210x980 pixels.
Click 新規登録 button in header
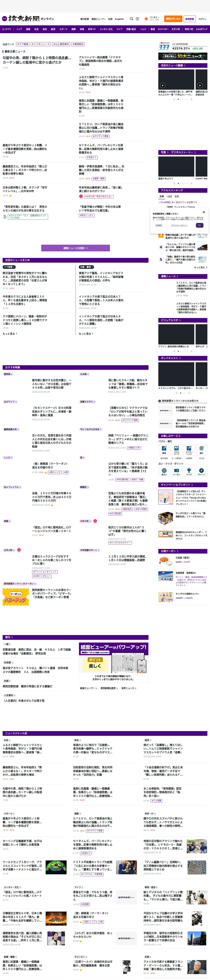189,19
